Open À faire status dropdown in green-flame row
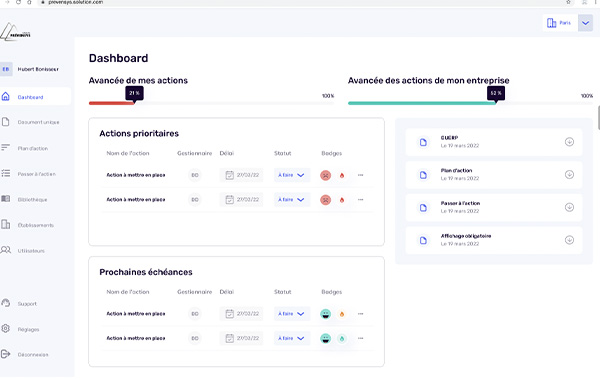 [x=292, y=338]
